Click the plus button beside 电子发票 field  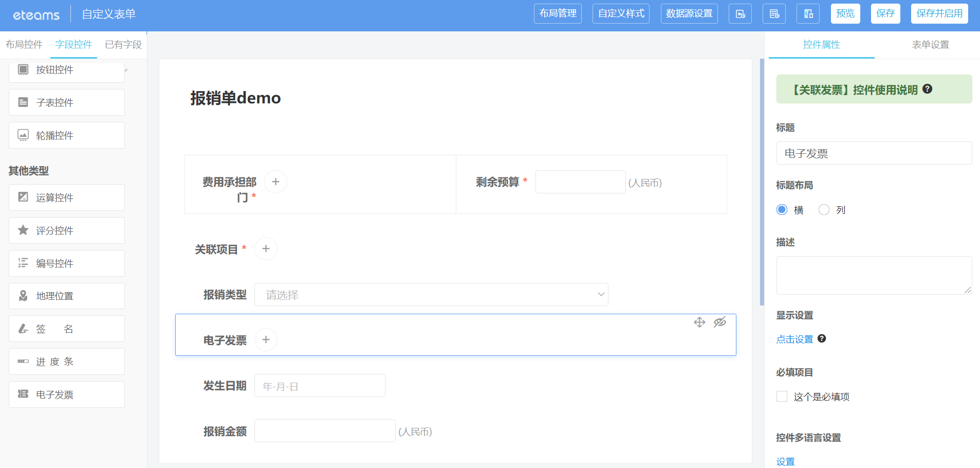(x=266, y=339)
